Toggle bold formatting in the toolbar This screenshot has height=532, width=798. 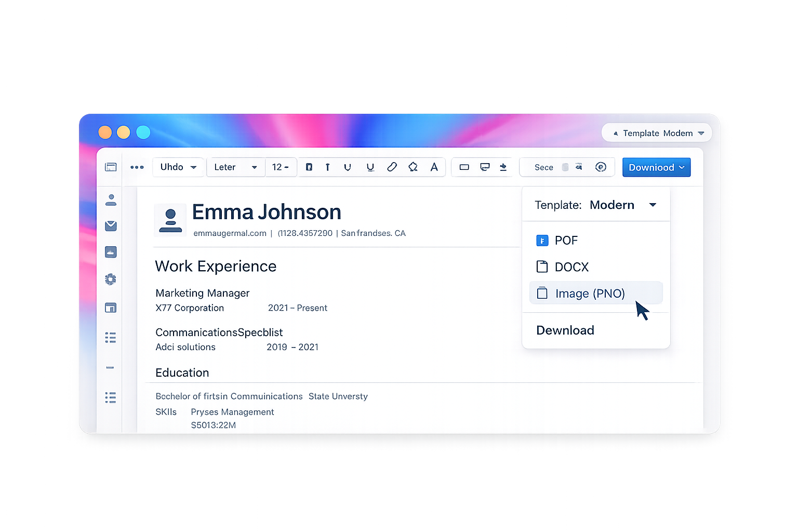click(309, 167)
